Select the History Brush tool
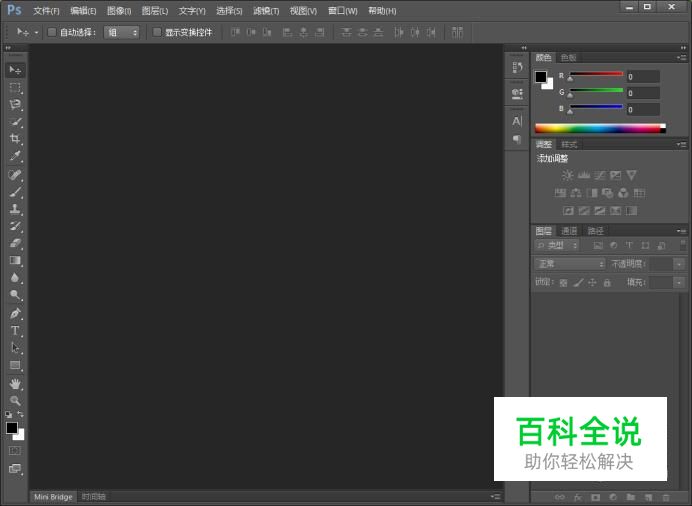692x506 pixels. [15, 226]
